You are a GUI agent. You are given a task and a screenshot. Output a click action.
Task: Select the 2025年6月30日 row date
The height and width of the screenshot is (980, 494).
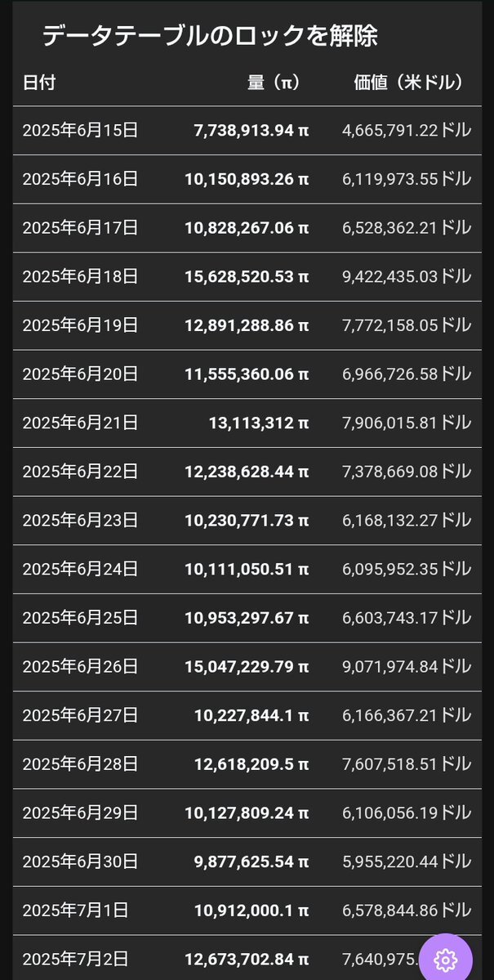point(80,861)
